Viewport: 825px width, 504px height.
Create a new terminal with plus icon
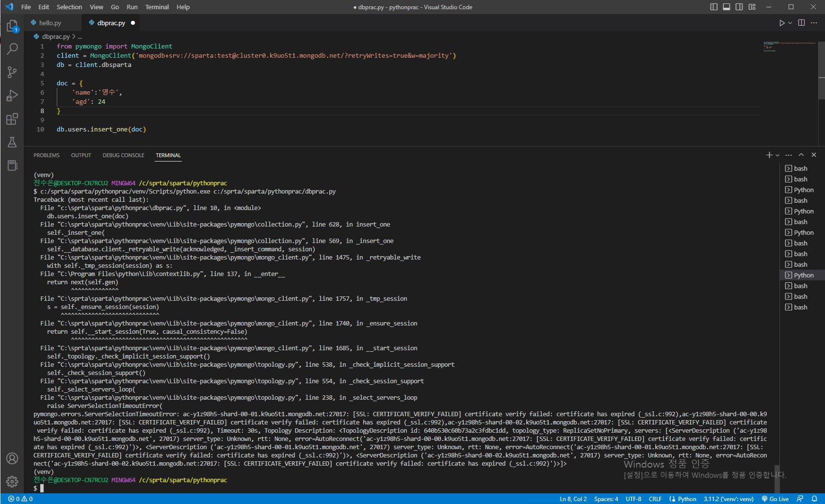769,155
